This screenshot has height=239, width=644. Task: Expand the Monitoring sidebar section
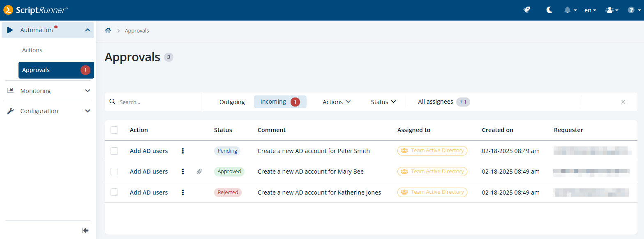pos(48,91)
